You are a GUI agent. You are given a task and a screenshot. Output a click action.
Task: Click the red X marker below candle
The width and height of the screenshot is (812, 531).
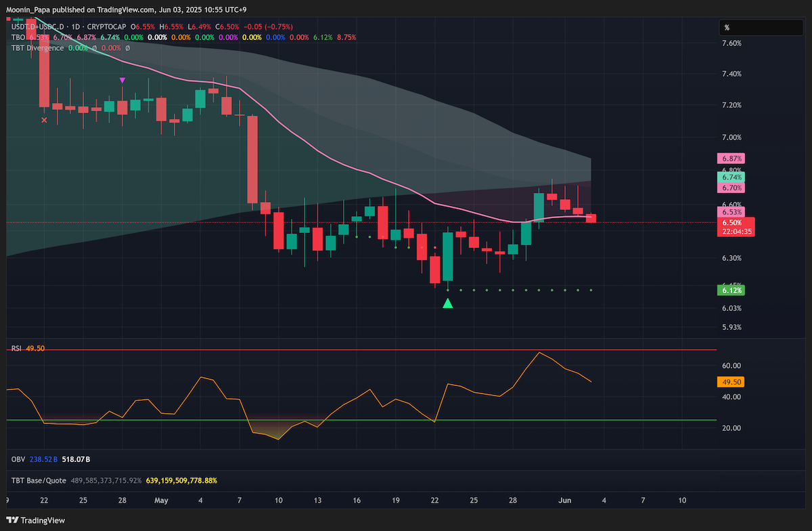[45, 120]
